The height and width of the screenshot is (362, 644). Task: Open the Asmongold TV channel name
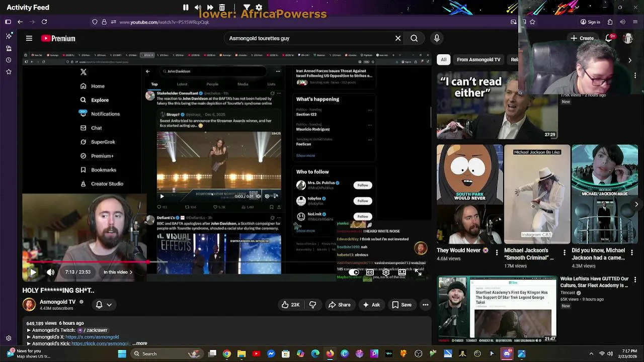58,302
